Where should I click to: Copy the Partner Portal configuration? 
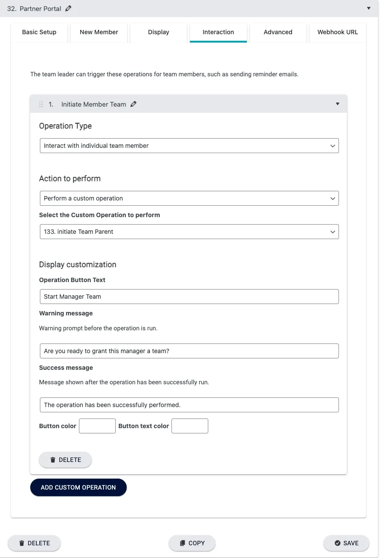pyautogui.click(x=192, y=543)
